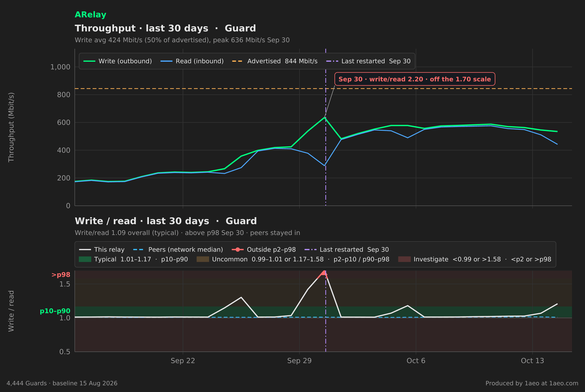Click the Last restarted Sep 30 legend in throughput chart
This screenshot has width=585, height=392.
click(x=368, y=61)
